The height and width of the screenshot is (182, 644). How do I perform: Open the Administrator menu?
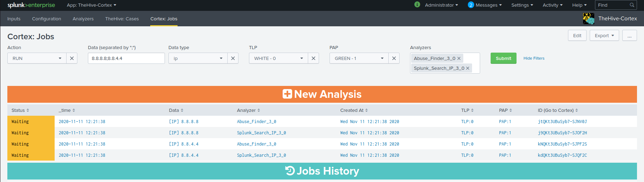(x=441, y=5)
